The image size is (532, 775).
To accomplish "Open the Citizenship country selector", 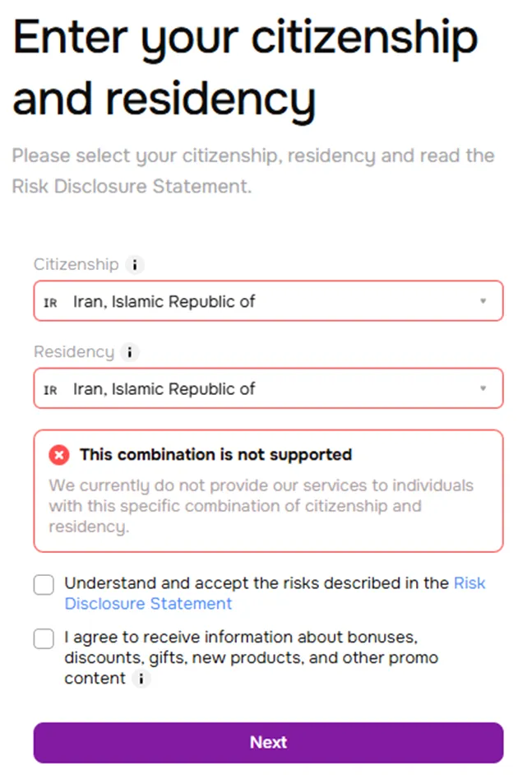I will (x=268, y=301).
